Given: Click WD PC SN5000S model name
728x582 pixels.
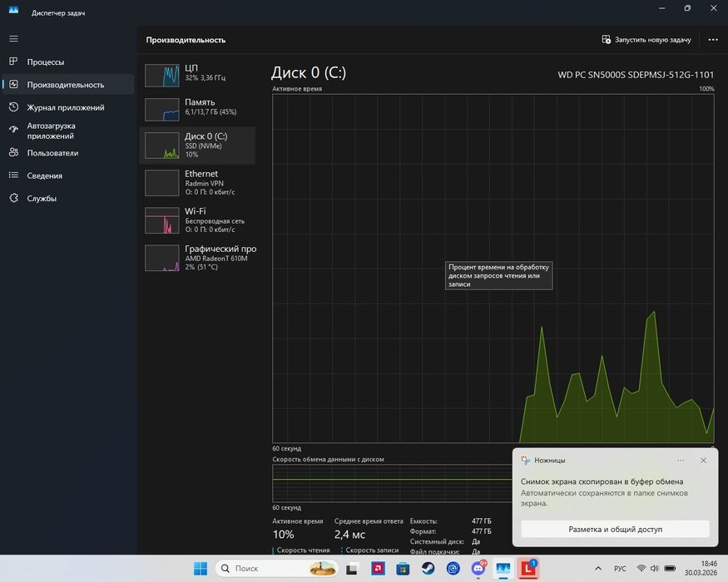Looking at the screenshot, I should pyautogui.click(x=636, y=75).
